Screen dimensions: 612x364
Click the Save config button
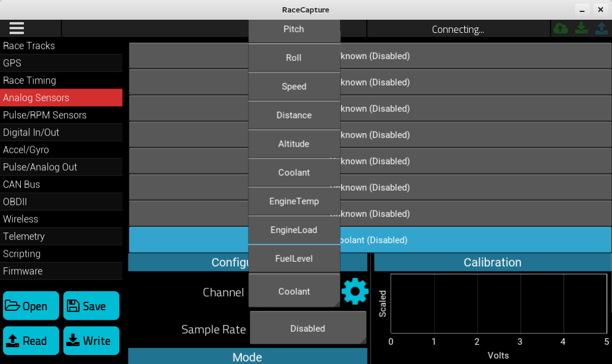[x=91, y=306]
